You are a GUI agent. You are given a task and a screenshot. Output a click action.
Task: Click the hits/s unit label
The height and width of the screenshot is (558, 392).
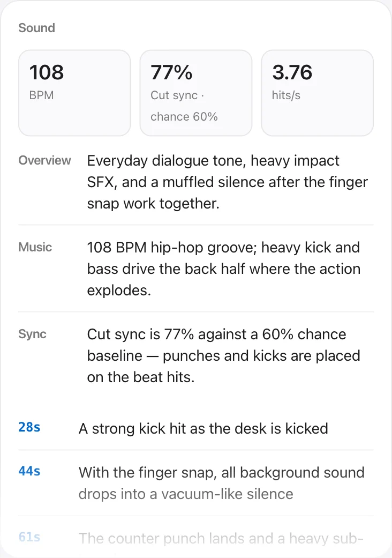point(286,95)
